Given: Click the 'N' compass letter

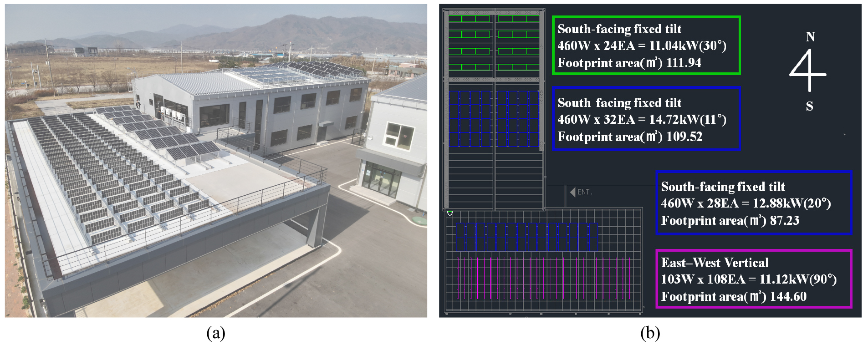Looking at the screenshot, I should point(810,37).
